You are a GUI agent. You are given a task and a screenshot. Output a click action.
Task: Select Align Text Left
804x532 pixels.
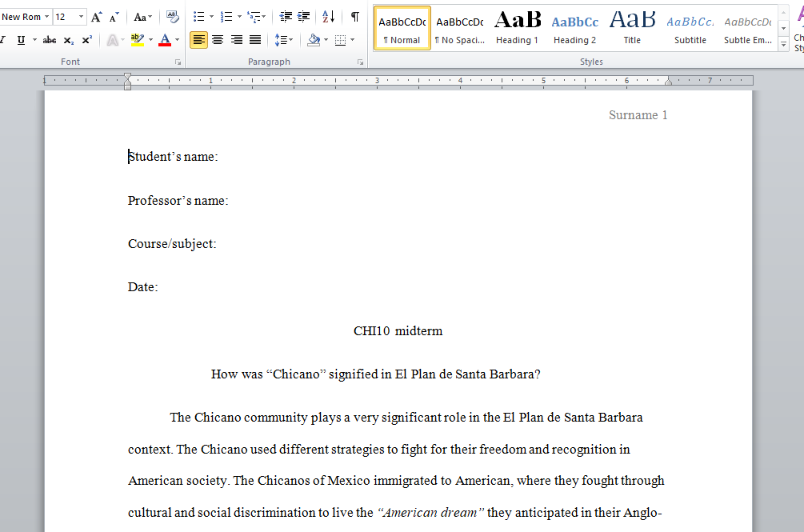point(199,40)
